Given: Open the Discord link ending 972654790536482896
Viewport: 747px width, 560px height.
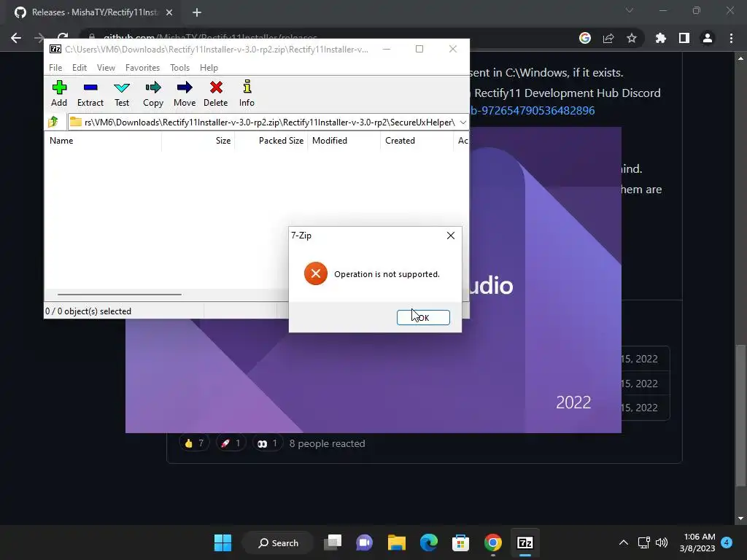Looking at the screenshot, I should tap(532, 111).
